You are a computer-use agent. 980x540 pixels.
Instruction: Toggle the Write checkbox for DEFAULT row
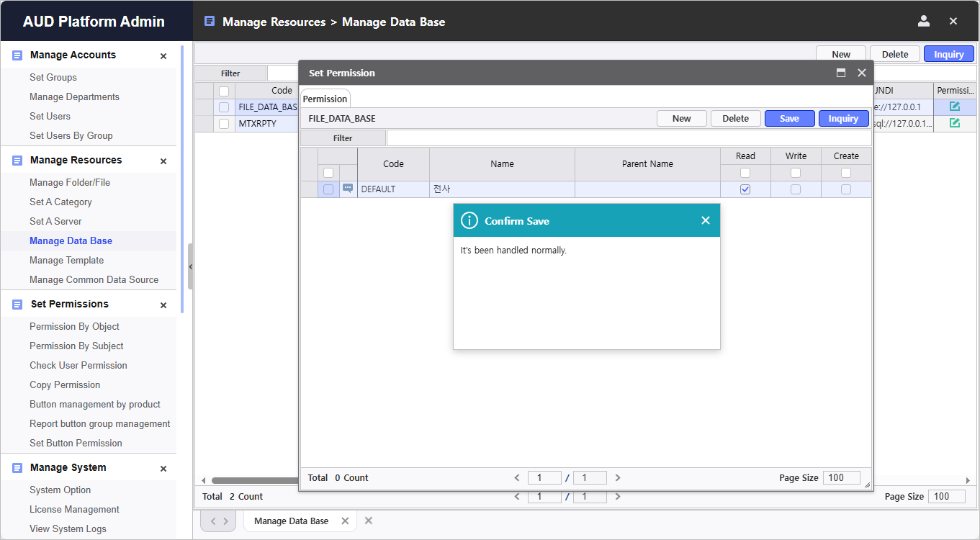(796, 189)
